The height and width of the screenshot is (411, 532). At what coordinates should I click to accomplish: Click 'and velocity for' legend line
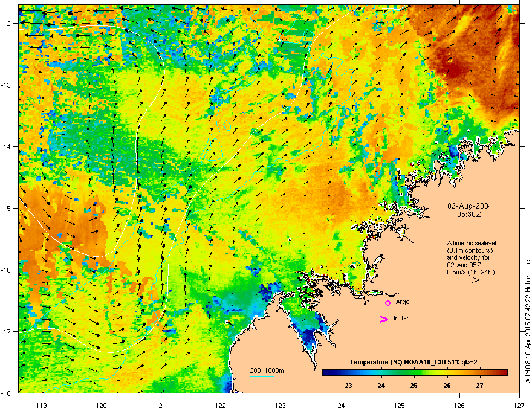point(469,257)
